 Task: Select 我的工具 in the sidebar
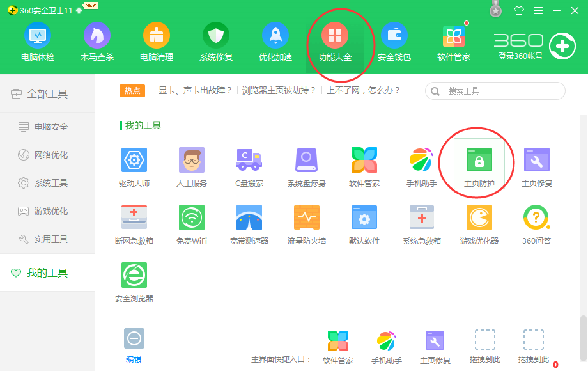(x=47, y=272)
